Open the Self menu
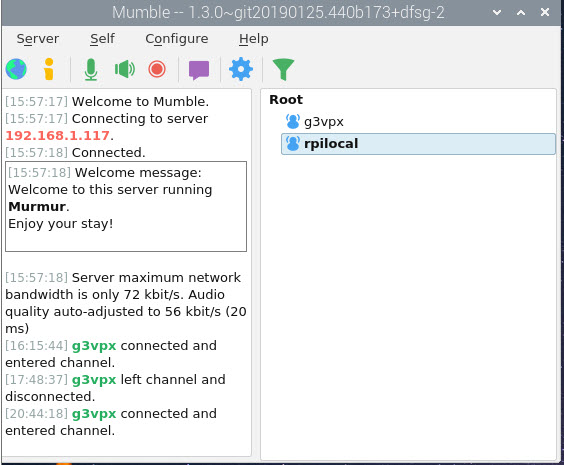Screen dimensions: 564x465 [x=103, y=38]
